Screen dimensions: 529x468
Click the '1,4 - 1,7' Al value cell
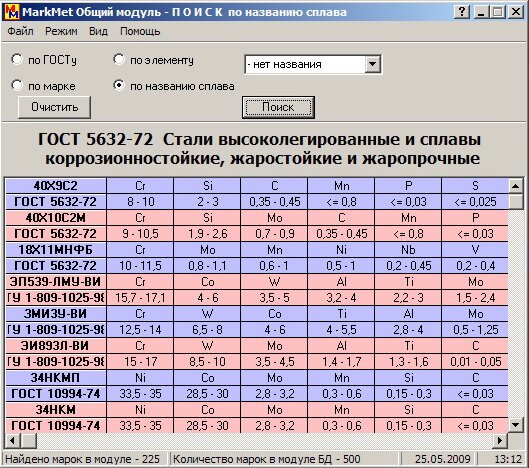(341, 362)
